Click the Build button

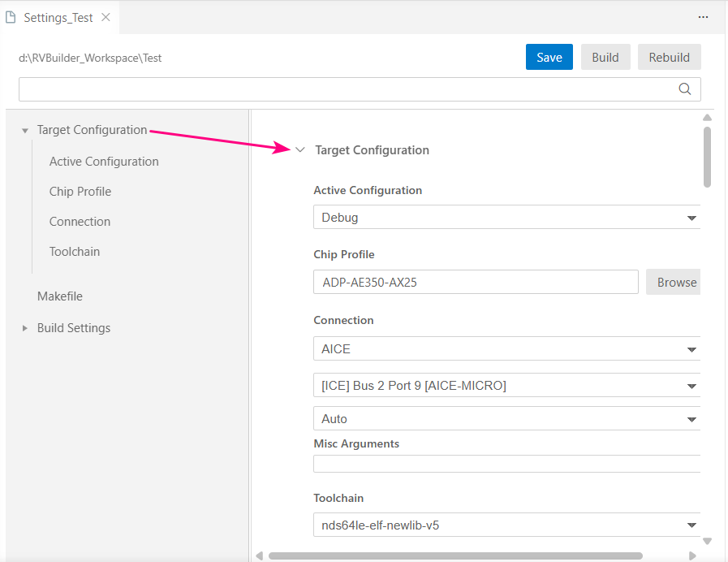(605, 58)
